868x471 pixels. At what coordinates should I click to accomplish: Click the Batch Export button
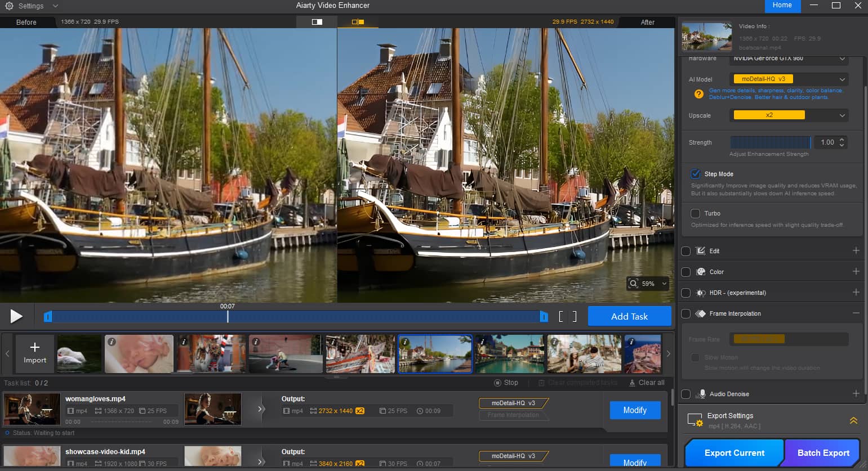click(822, 452)
